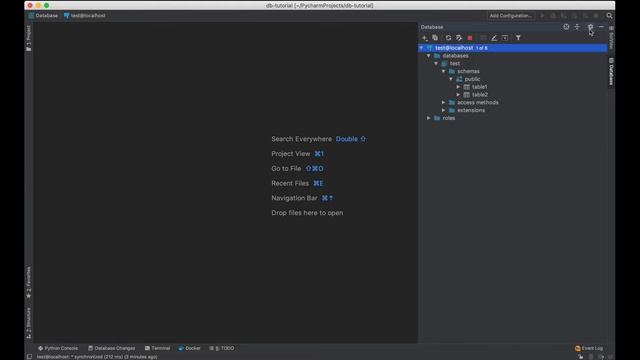Click the Filter funnel icon
The width and height of the screenshot is (640, 360).
coord(518,38)
